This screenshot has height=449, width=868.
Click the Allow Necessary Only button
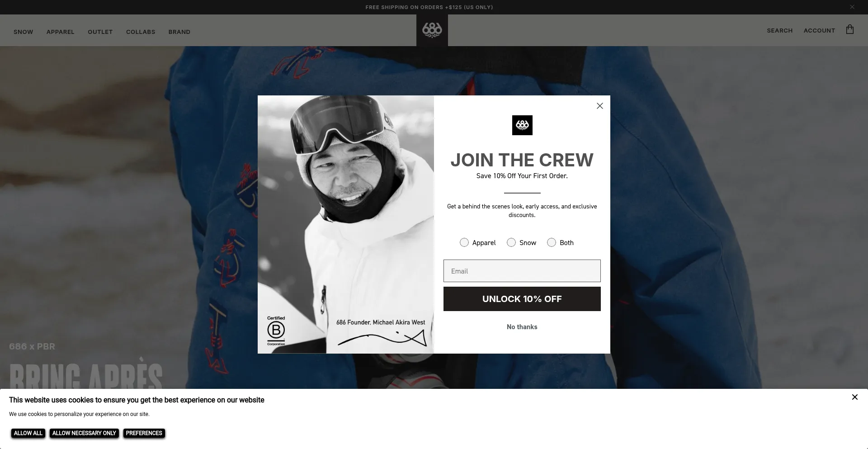(84, 433)
